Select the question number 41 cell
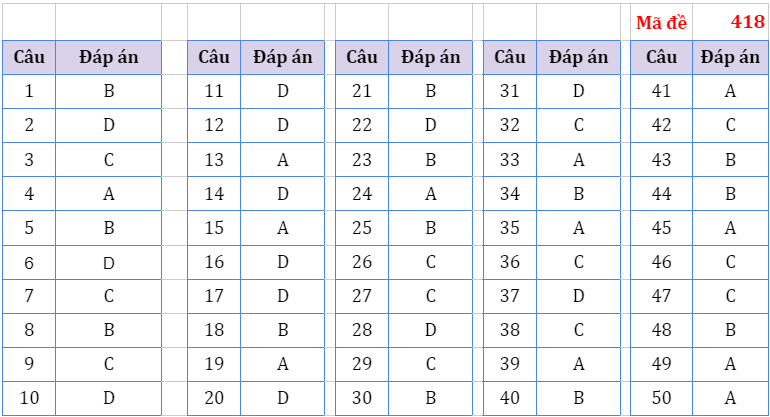Image resolution: width=770 pixels, height=417 pixels. tap(661, 92)
